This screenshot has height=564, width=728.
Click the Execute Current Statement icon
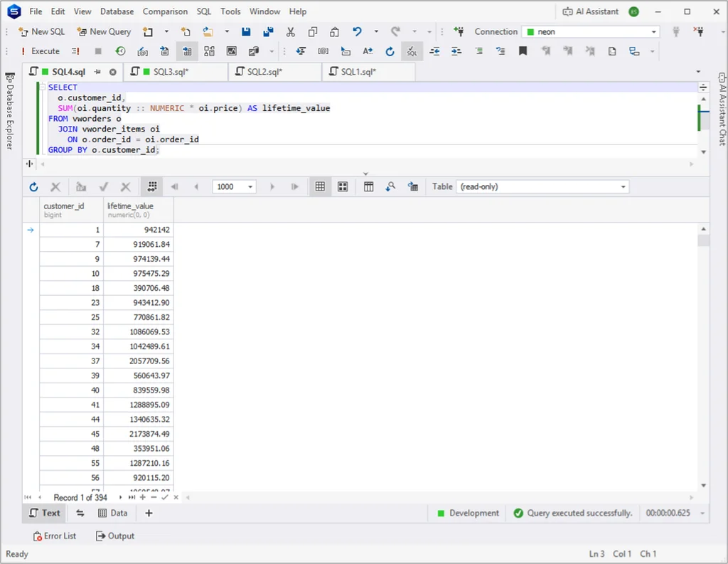point(75,51)
